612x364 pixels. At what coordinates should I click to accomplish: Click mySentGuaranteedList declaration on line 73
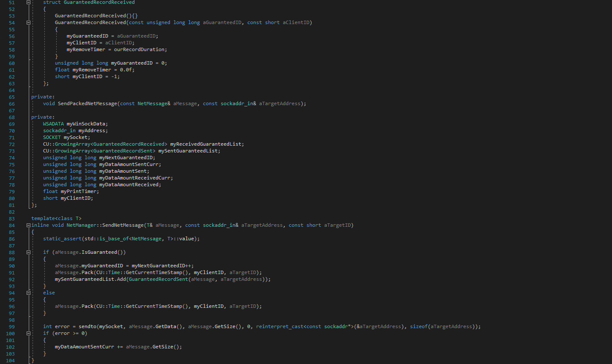coord(188,151)
